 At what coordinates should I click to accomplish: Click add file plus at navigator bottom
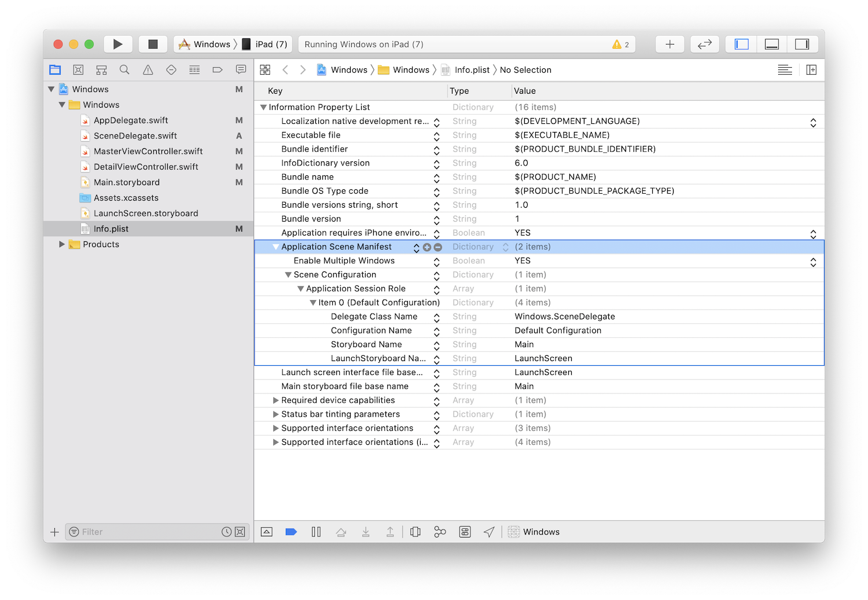tap(54, 532)
